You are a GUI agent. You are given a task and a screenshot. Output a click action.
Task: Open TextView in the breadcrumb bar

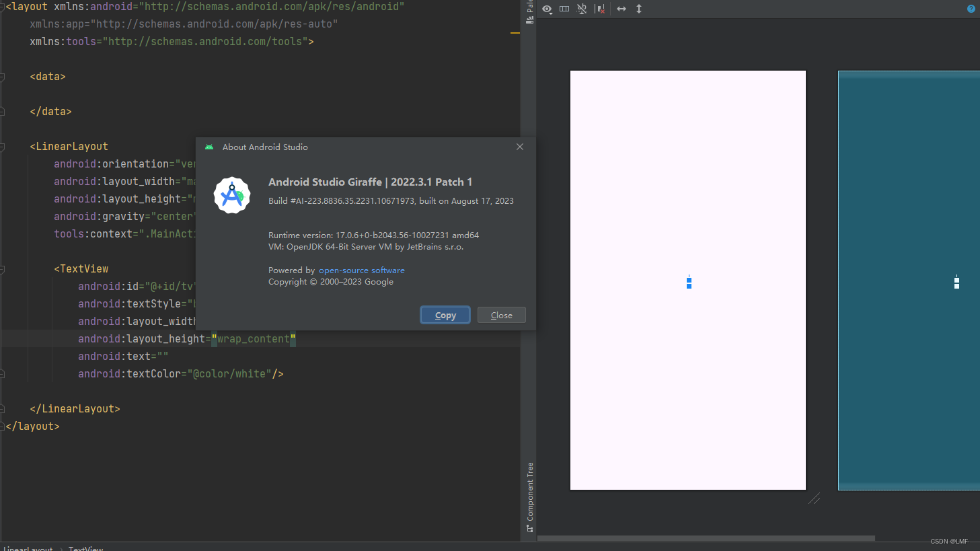(x=85, y=548)
